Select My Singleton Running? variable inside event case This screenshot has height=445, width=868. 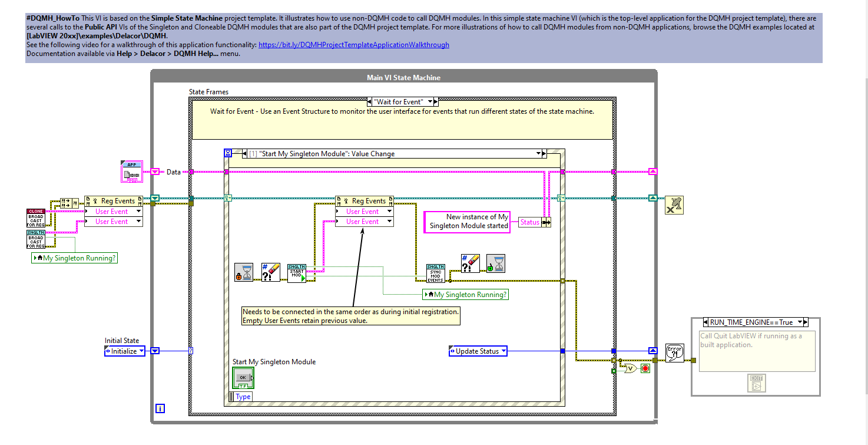(x=465, y=295)
